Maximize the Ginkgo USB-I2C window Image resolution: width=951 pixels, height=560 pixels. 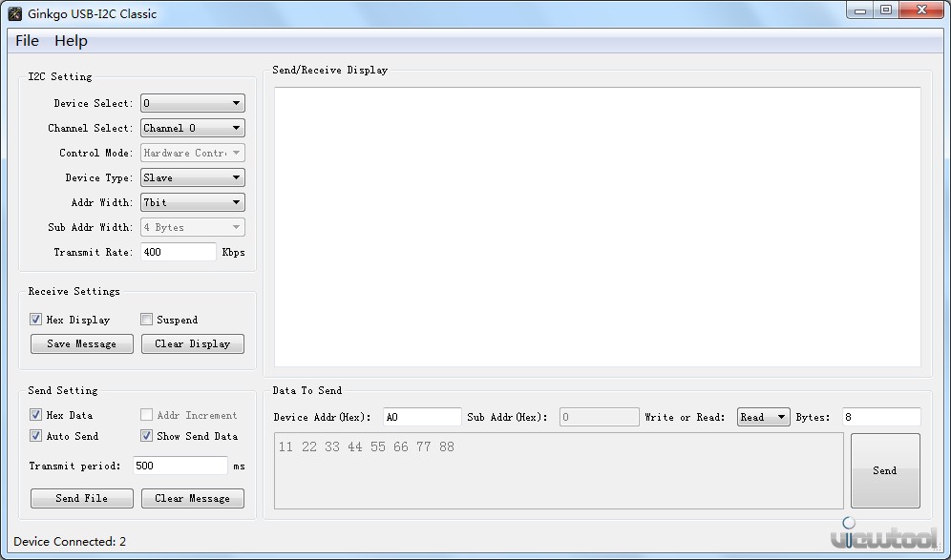click(x=886, y=10)
